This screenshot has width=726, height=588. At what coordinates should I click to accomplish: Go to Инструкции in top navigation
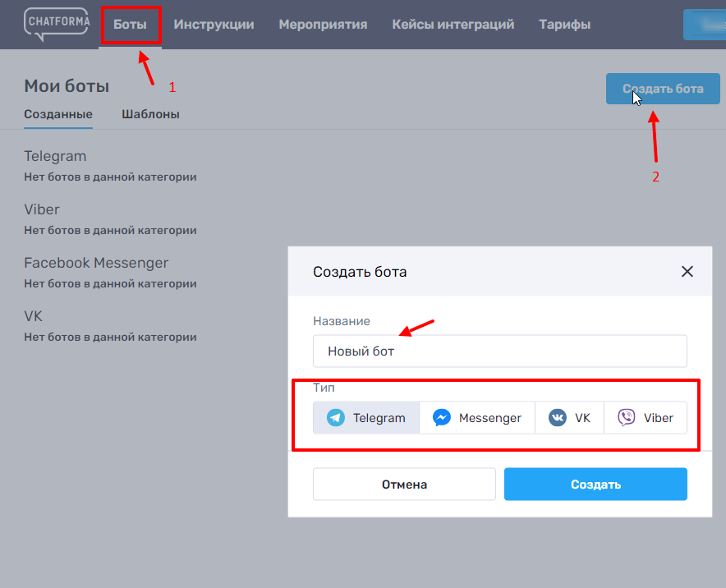(x=214, y=25)
